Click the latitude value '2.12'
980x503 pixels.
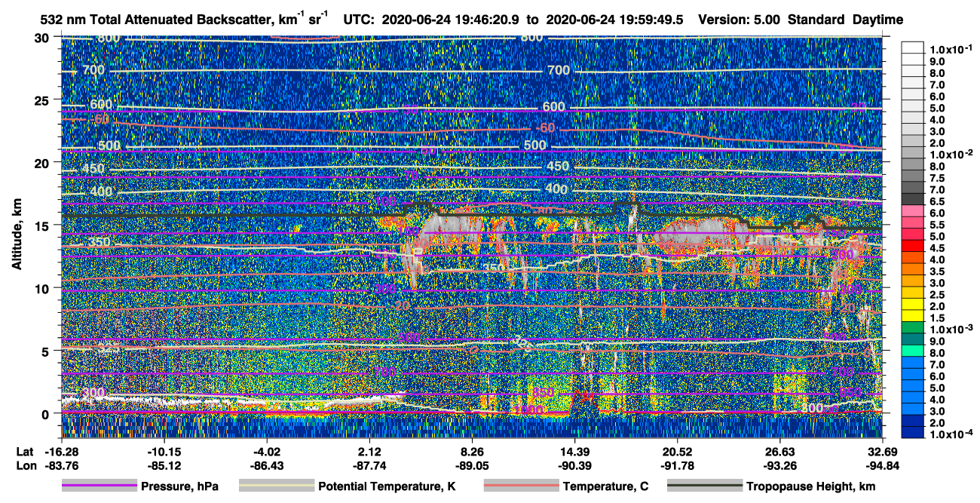pos(369,452)
